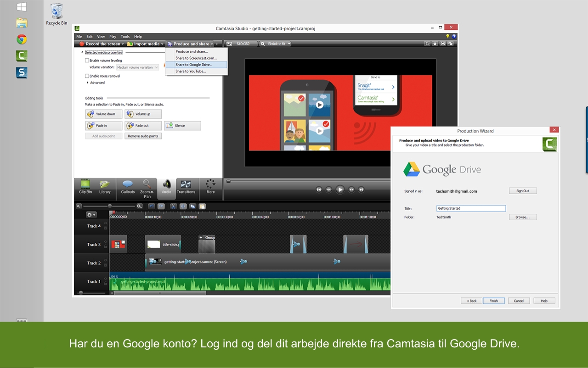This screenshot has width=588, height=368.
Task: Open the timeline gear options dropdown
Action: pyautogui.click(x=91, y=214)
